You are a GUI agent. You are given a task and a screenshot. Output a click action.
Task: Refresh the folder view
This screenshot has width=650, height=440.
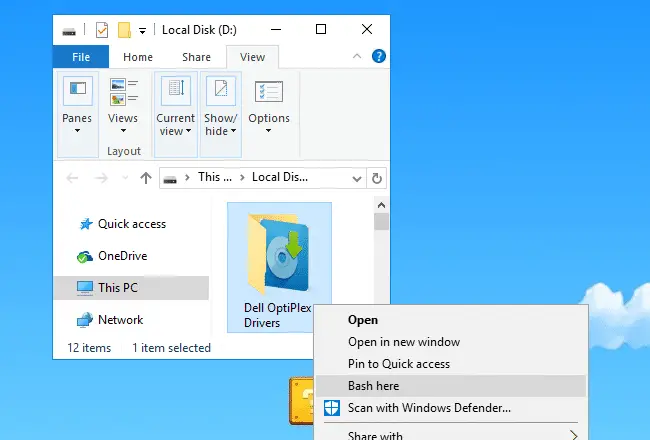376,179
